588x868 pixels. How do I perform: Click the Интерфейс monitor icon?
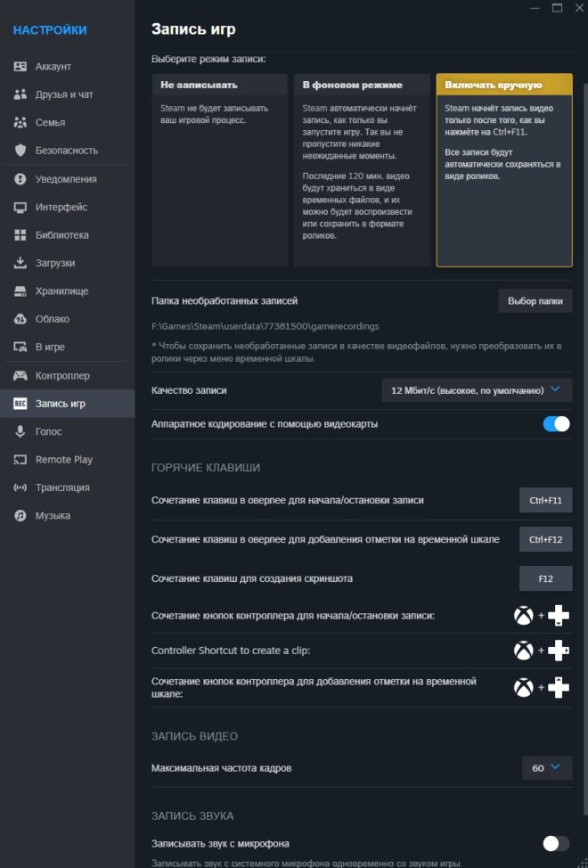tap(20, 207)
